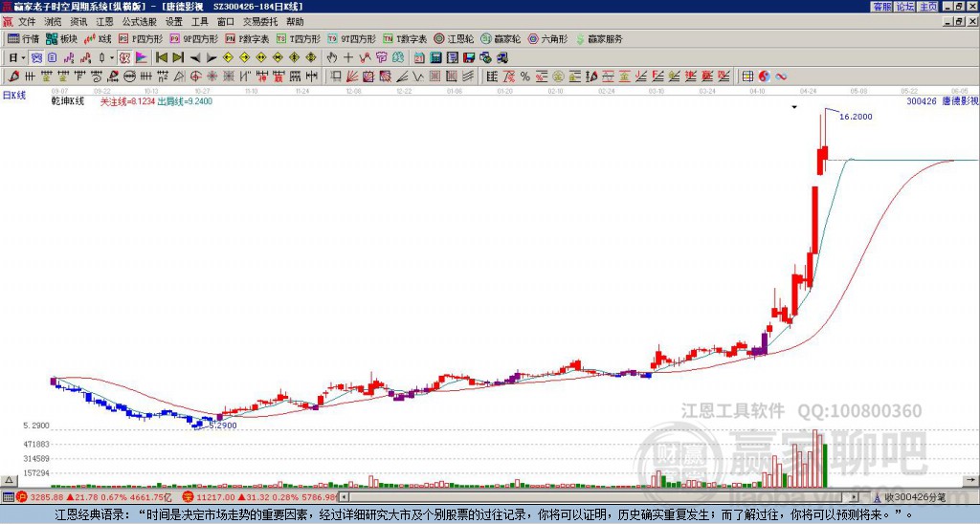Click the yin-yang taiji icon
The width and height of the screenshot is (980, 524).
(x=764, y=76)
